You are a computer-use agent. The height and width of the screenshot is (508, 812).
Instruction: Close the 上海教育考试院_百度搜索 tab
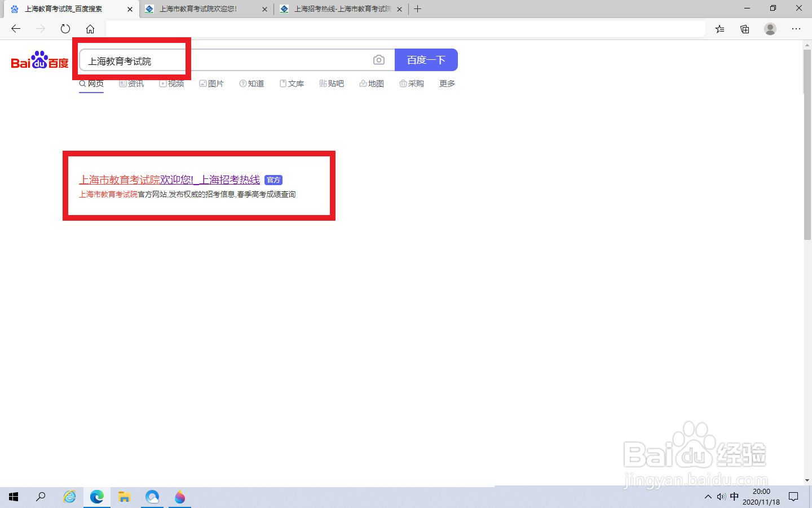point(130,9)
